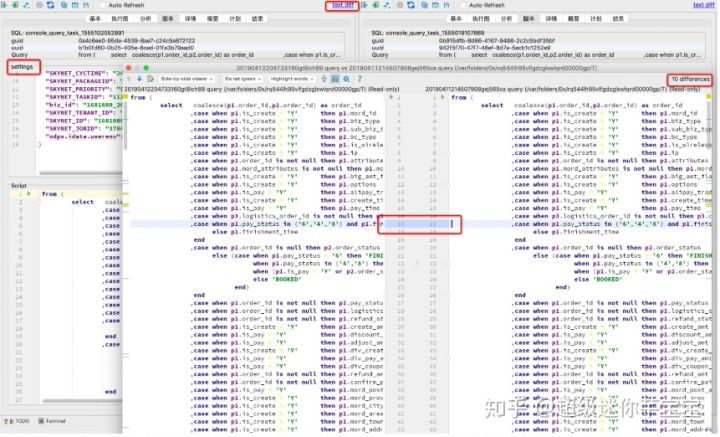
Task: Open the text diff link in the left panel
Action: 343,5
